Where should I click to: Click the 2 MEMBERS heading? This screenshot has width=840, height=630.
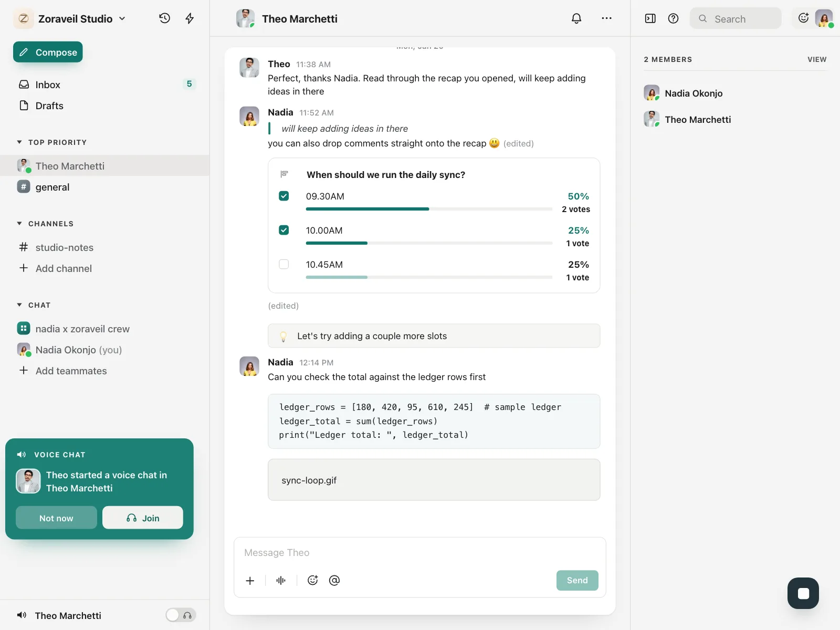[x=668, y=59]
